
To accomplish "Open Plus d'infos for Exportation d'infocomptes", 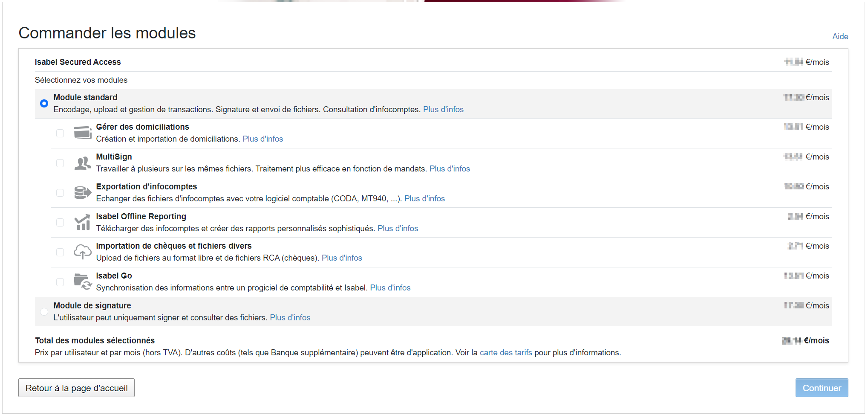I will [424, 198].
